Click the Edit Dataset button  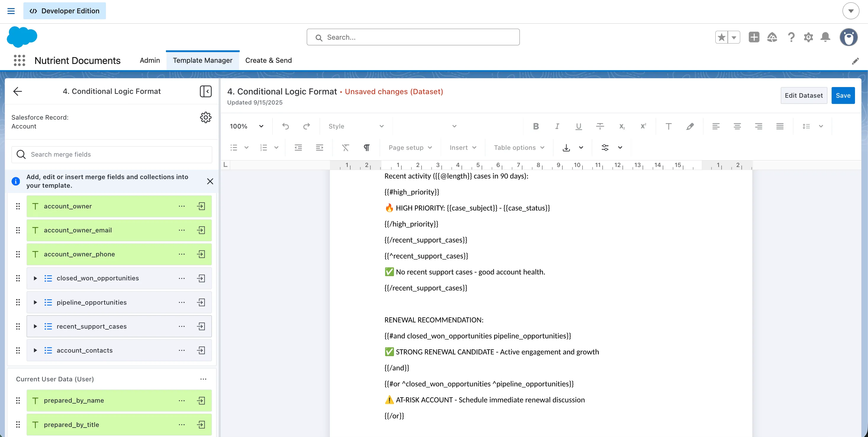804,95
